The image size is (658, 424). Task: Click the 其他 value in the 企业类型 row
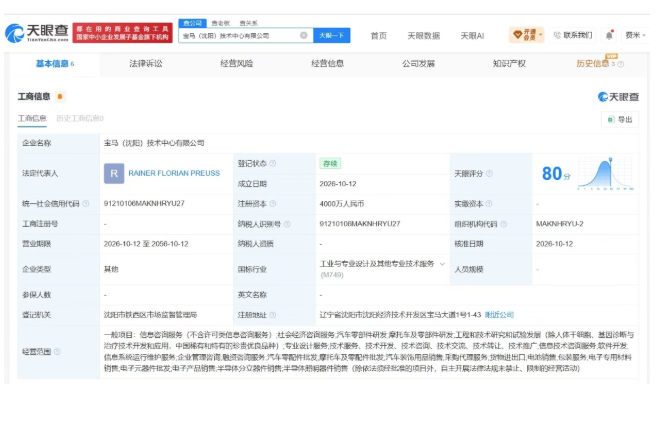coord(111,270)
